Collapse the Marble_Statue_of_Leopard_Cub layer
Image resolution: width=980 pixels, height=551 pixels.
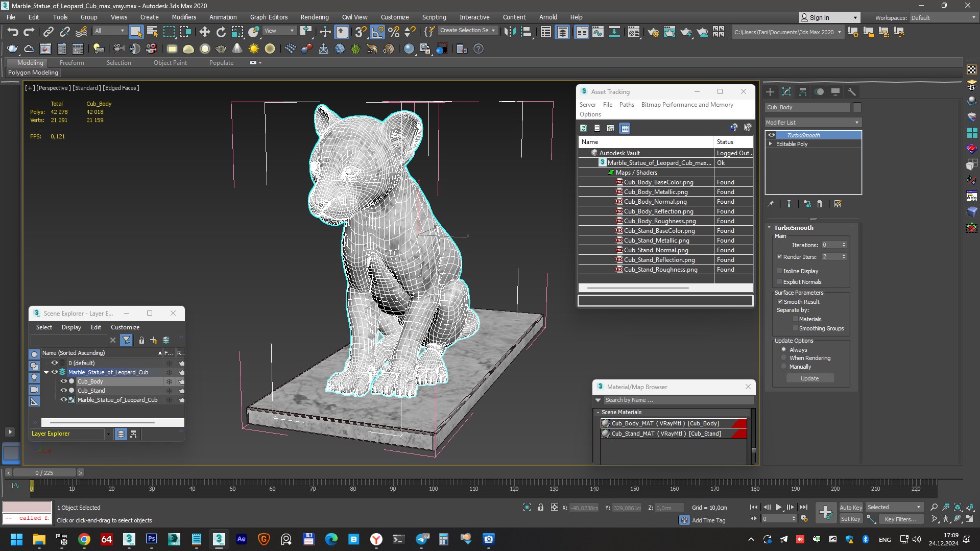coord(46,372)
